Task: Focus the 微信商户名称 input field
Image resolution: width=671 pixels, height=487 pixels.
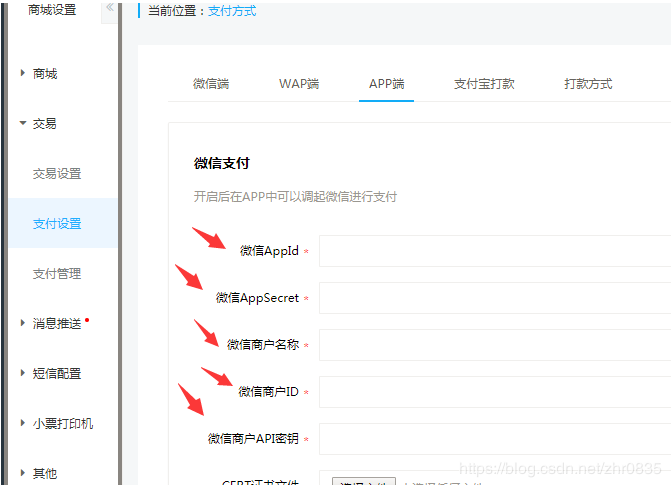Action: tap(495, 345)
